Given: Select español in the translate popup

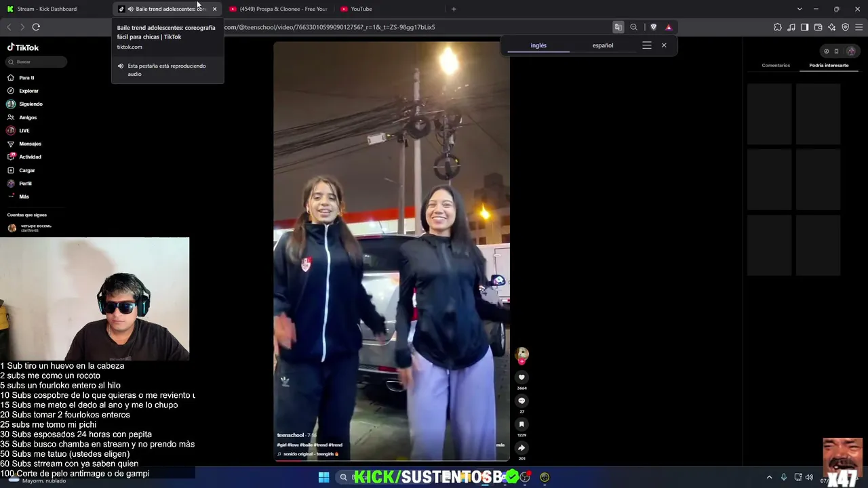Looking at the screenshot, I should coord(603,45).
